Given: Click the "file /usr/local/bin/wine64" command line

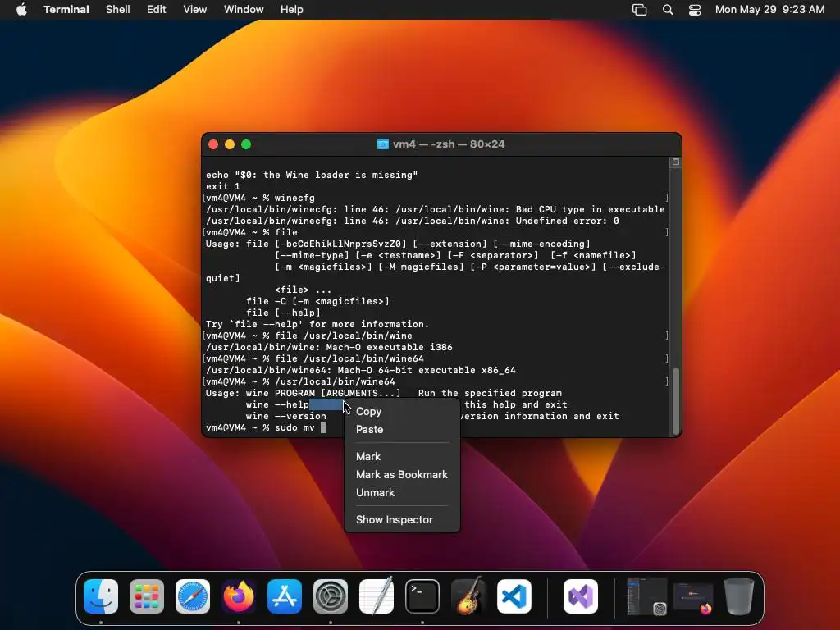Looking at the screenshot, I should coord(315,358).
